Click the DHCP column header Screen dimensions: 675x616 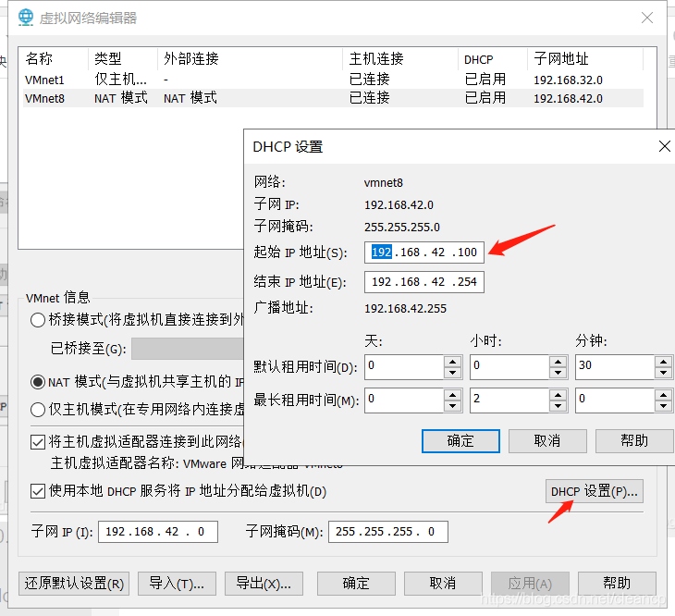pos(493,59)
